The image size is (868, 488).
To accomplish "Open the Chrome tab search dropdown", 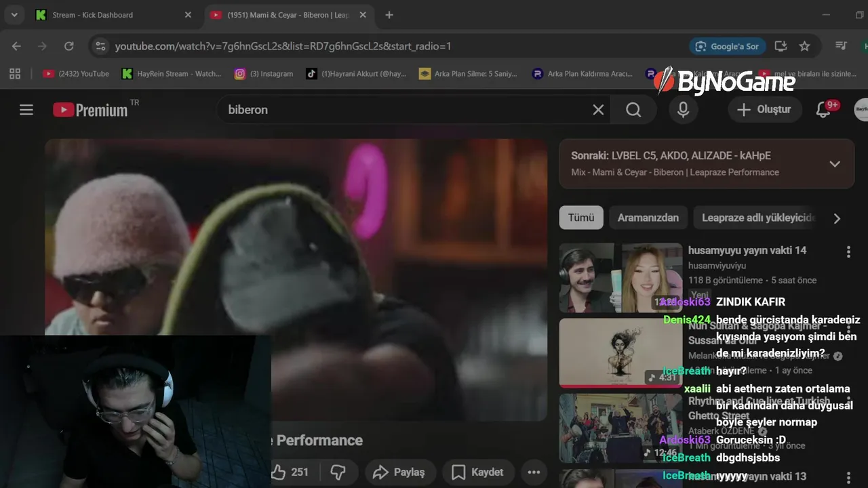I will click(x=14, y=15).
